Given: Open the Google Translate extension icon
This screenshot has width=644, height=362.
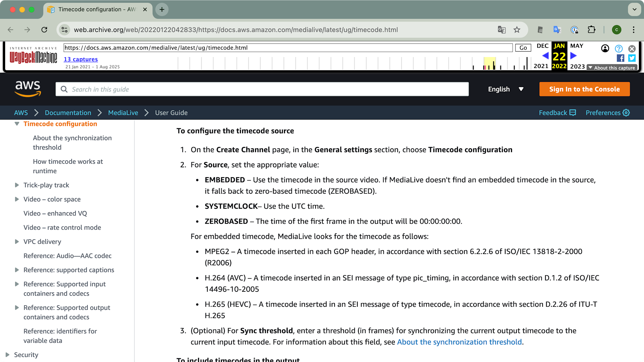Looking at the screenshot, I should pos(557,30).
